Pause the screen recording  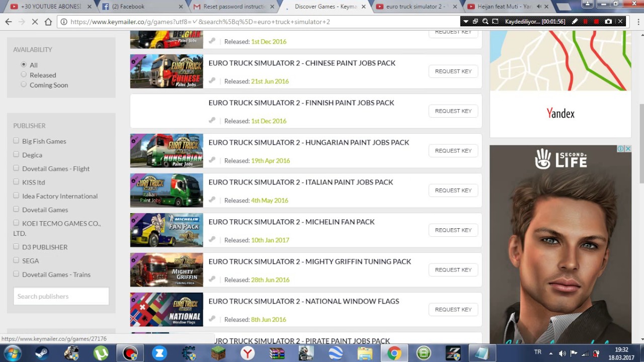click(585, 22)
